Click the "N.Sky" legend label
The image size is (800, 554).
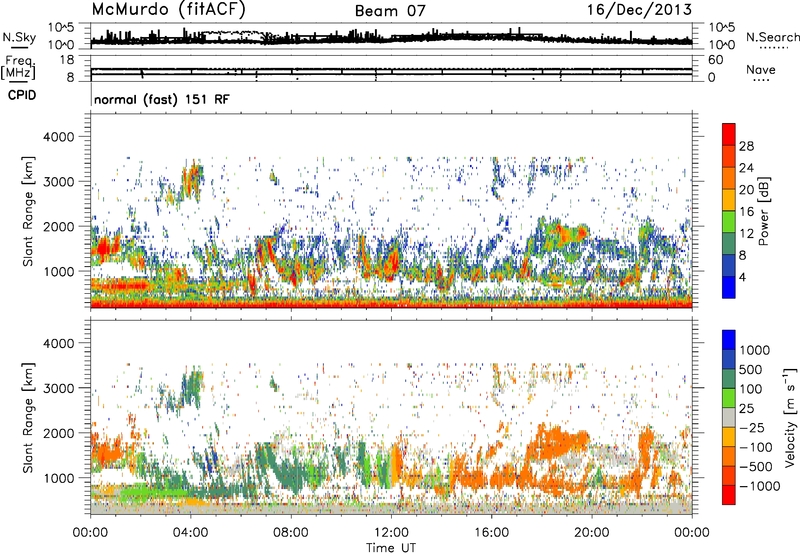19,37
